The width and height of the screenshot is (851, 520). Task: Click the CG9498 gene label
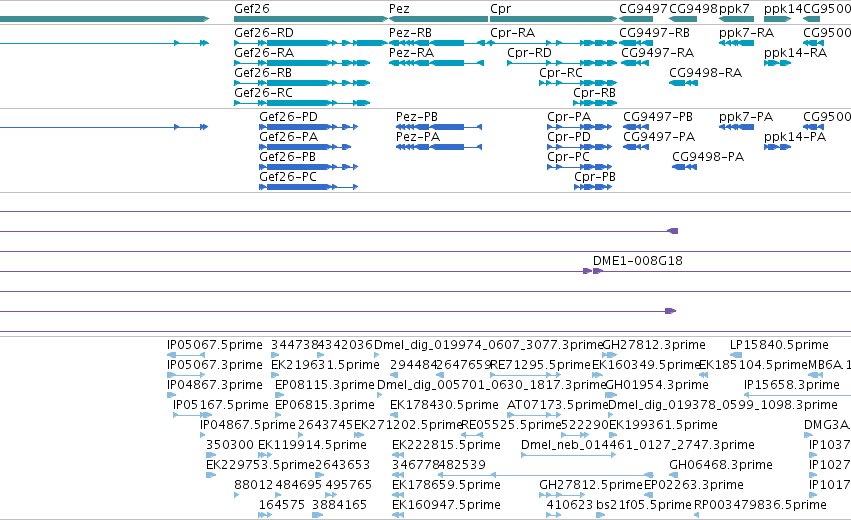tap(693, 9)
